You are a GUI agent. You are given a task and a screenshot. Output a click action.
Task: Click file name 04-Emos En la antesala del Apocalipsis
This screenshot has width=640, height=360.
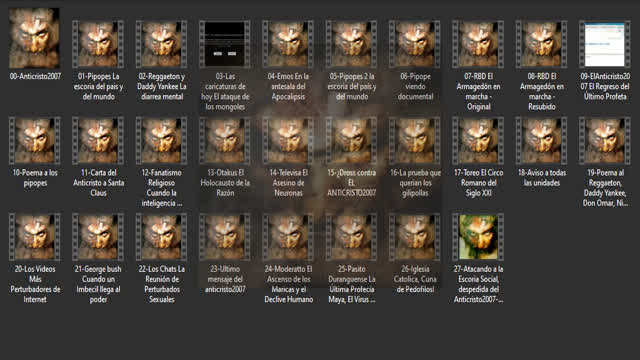tap(288, 87)
